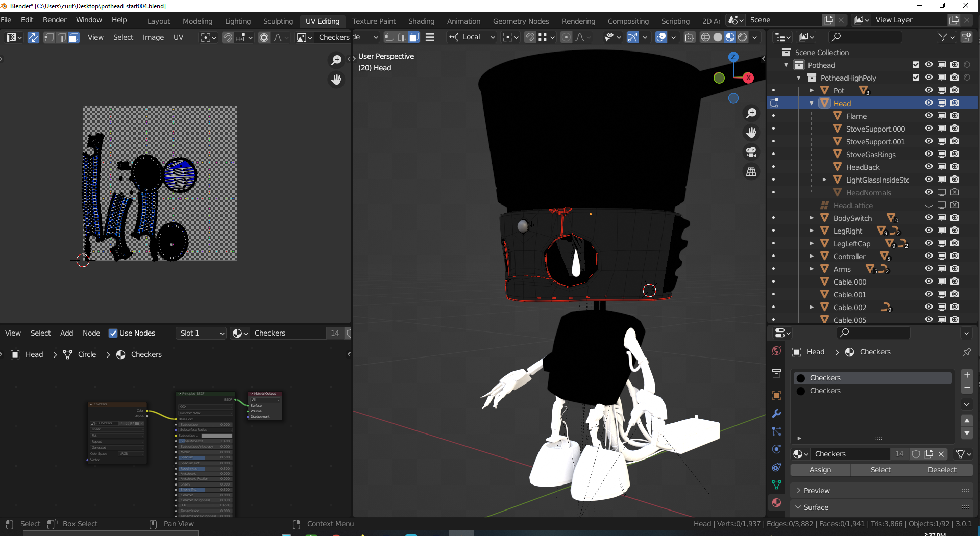Disable the Use Nodes checkbox

click(x=113, y=333)
